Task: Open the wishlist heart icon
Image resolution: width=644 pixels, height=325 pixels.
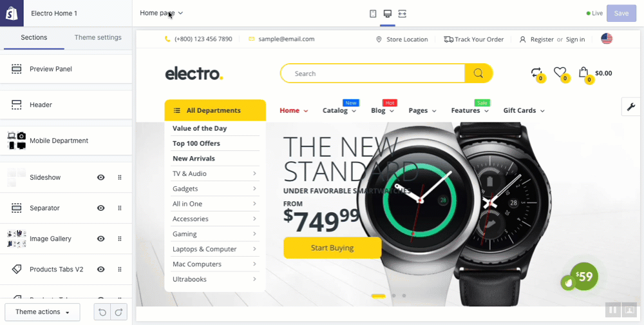Action: point(560,72)
